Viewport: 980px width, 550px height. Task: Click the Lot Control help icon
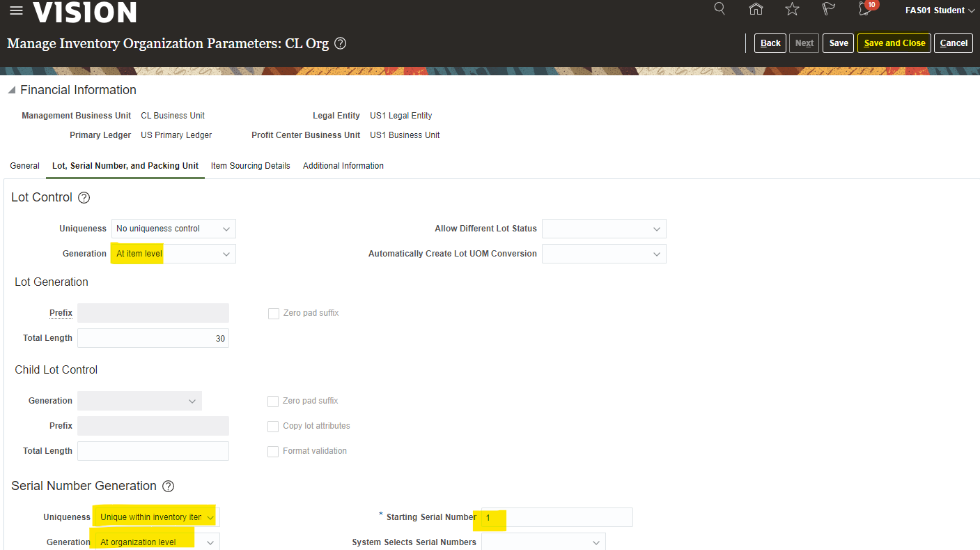coord(84,198)
